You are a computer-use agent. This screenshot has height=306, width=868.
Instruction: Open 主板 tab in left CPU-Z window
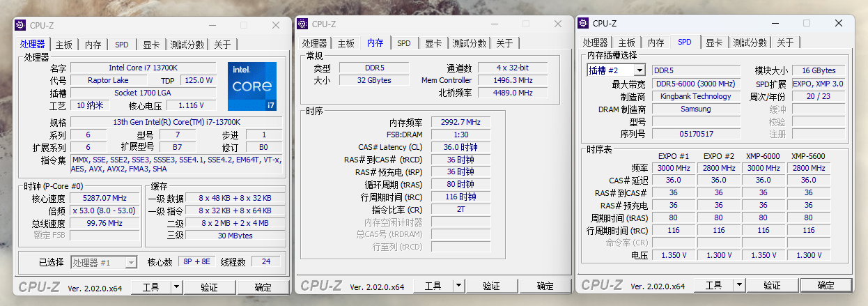click(64, 45)
